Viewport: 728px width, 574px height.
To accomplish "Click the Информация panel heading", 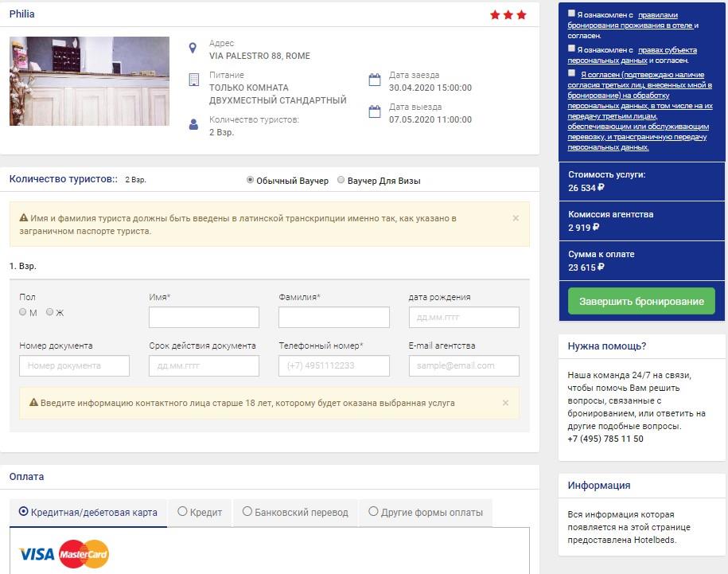I will [599, 486].
